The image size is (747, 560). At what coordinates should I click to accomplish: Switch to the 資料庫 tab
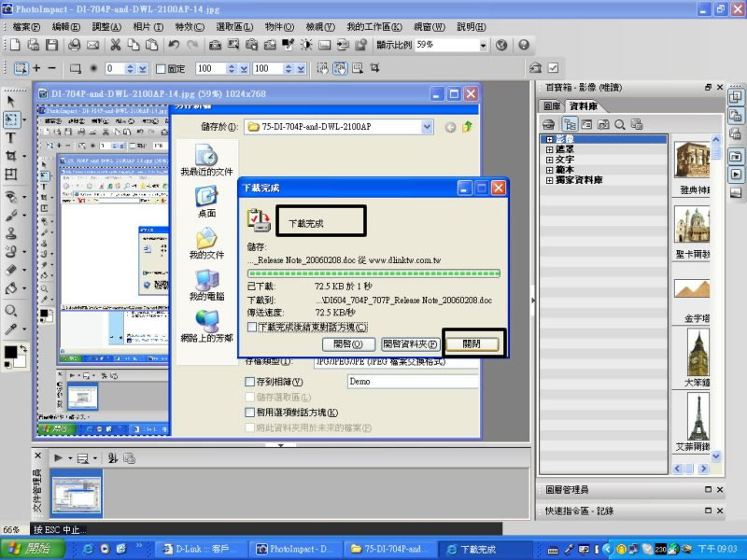pyautogui.click(x=583, y=106)
